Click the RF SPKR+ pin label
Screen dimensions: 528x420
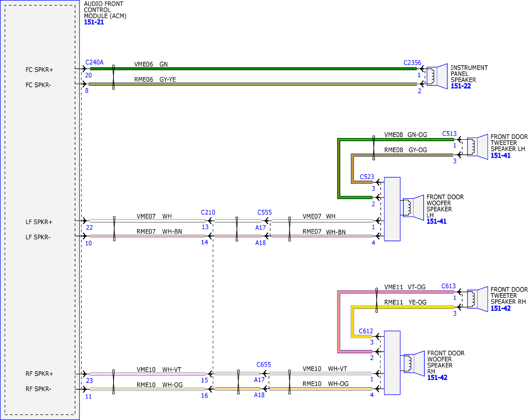point(39,374)
